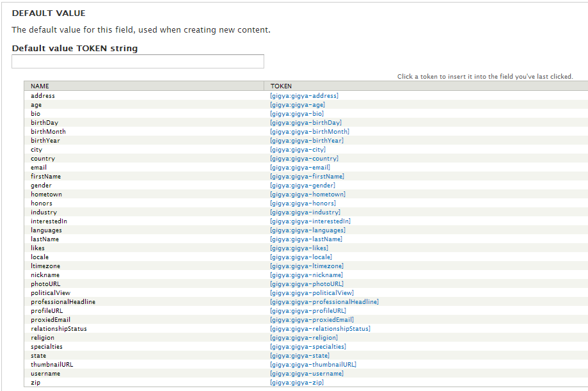This screenshot has width=588, height=391.
Task: Insert the [gigya:gigya-age] token
Action: click(298, 105)
